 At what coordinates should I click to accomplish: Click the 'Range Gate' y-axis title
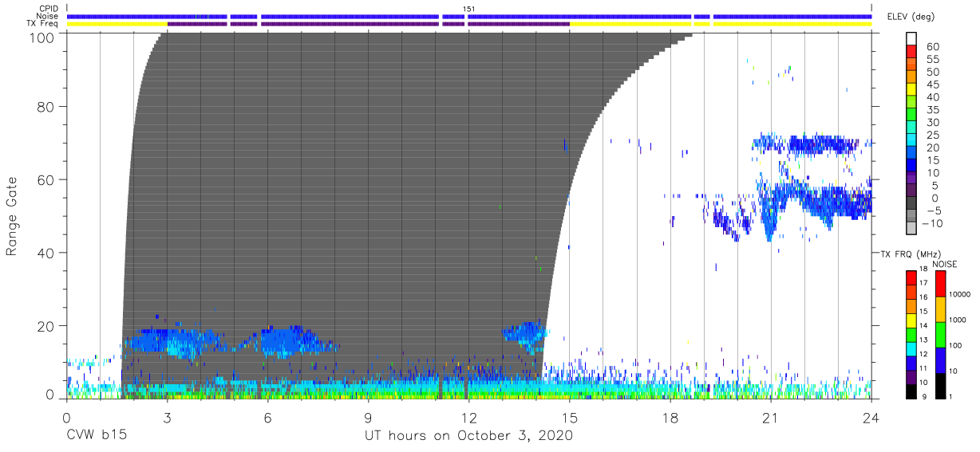pos(12,216)
